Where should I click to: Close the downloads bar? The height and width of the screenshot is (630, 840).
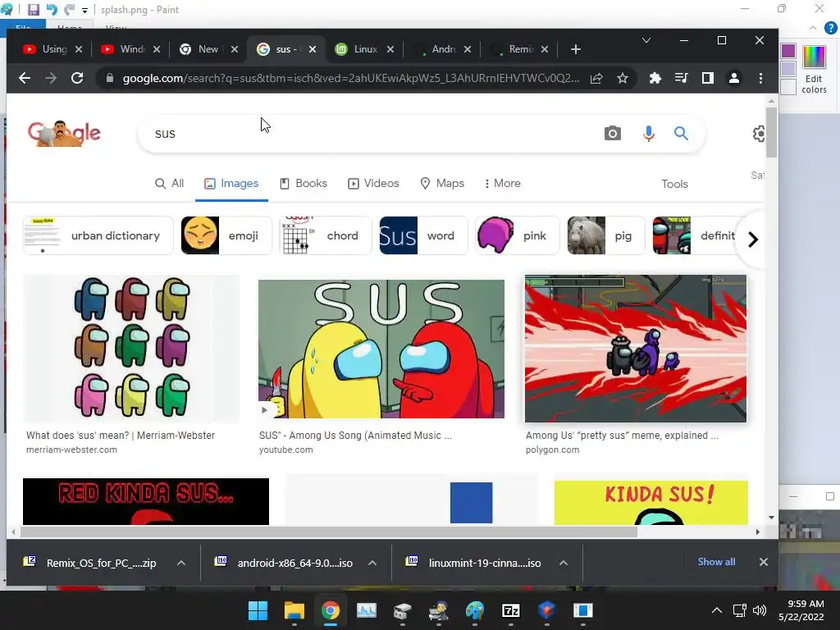coord(764,562)
